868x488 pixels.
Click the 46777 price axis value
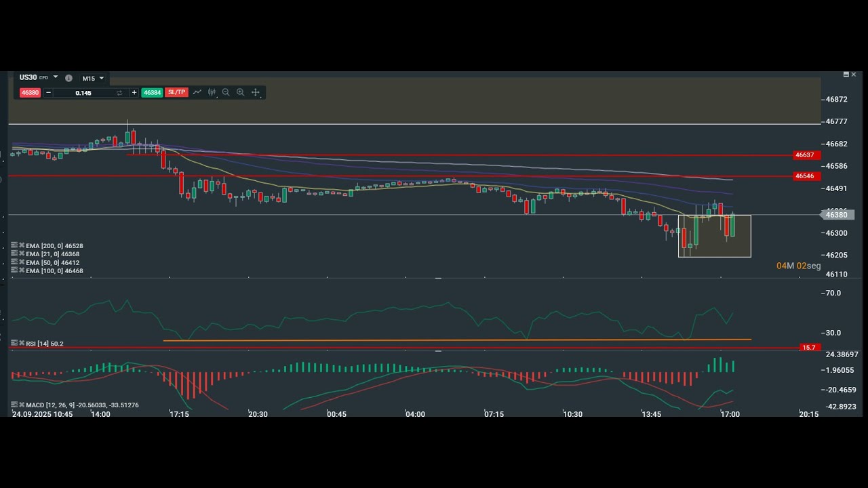837,121
